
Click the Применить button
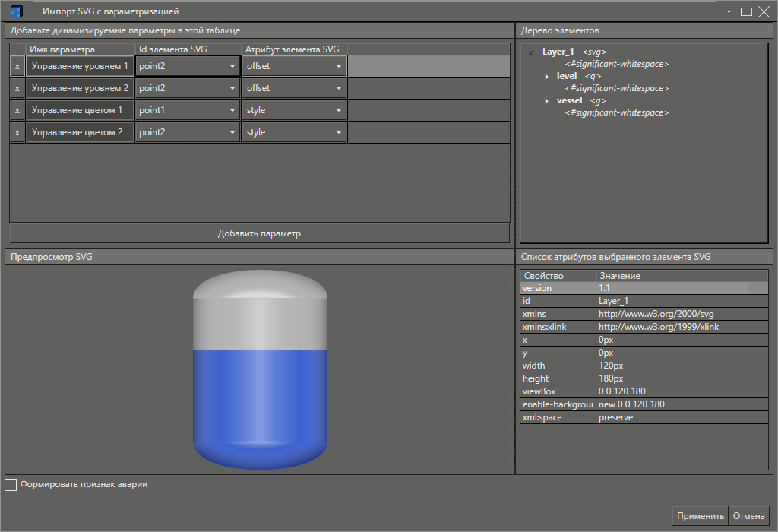700,515
